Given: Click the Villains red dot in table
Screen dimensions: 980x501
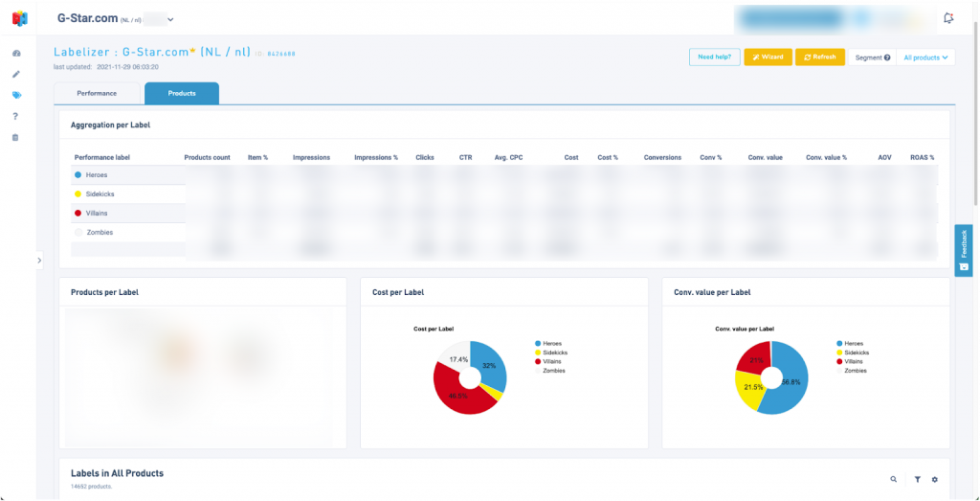Looking at the screenshot, I should coord(78,214).
